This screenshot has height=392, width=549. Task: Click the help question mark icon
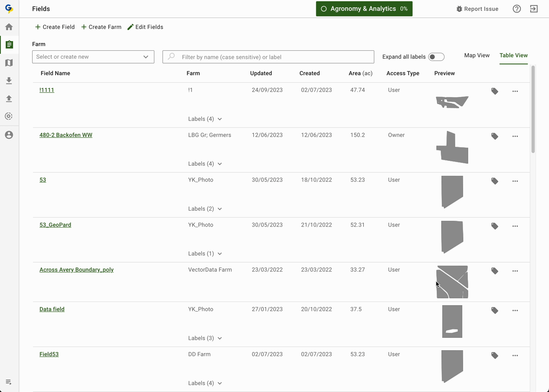coord(517,9)
